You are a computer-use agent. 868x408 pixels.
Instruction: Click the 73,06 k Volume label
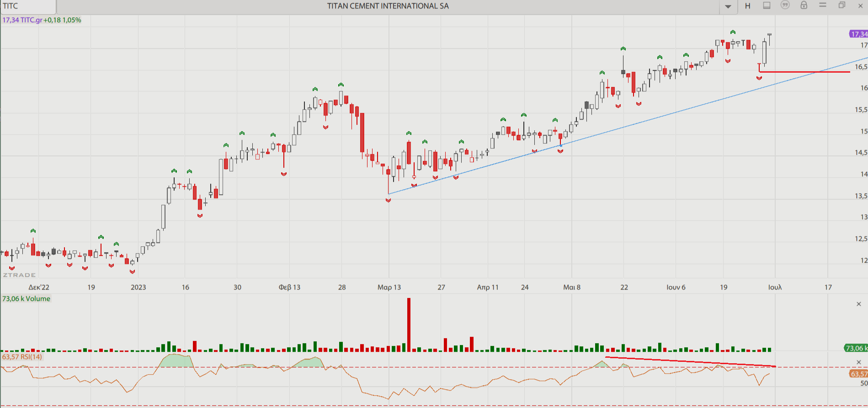coord(27,299)
